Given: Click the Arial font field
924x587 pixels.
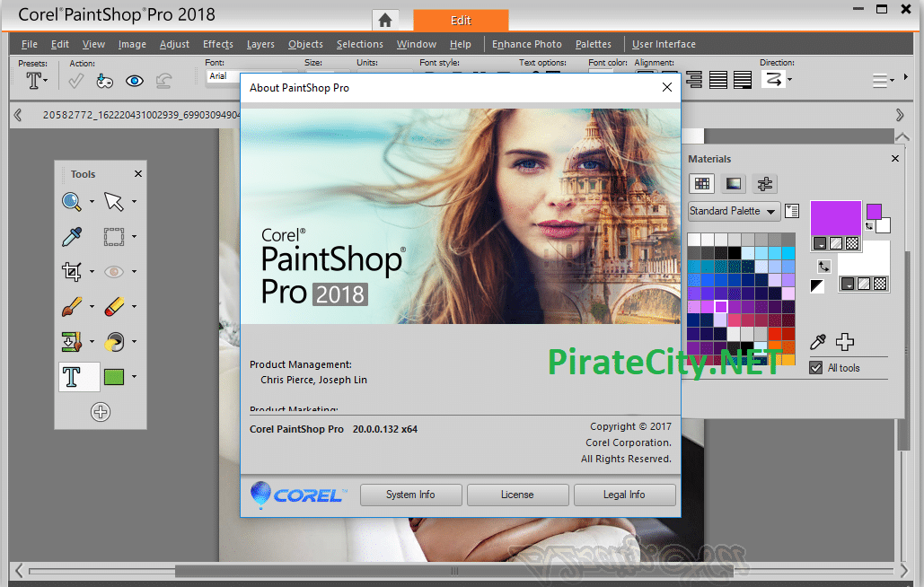Looking at the screenshot, I should 224,76.
